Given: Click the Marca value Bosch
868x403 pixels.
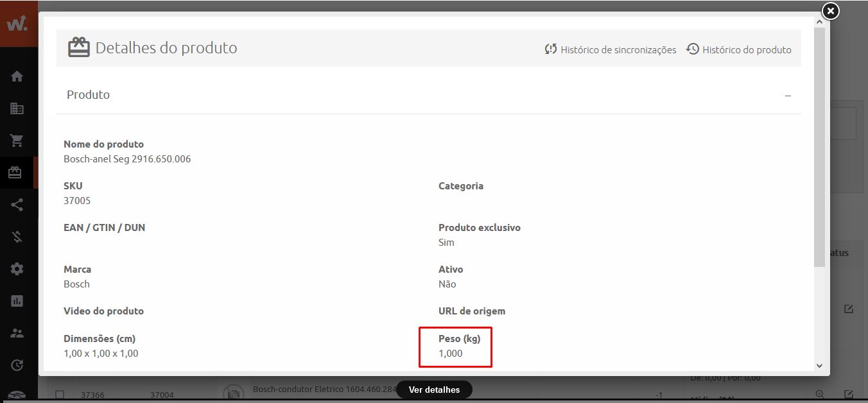Looking at the screenshot, I should pyautogui.click(x=76, y=284).
